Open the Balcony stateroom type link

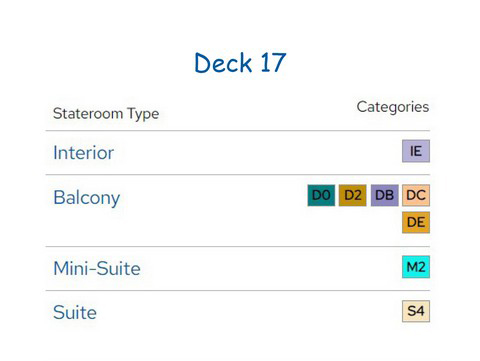point(87,198)
